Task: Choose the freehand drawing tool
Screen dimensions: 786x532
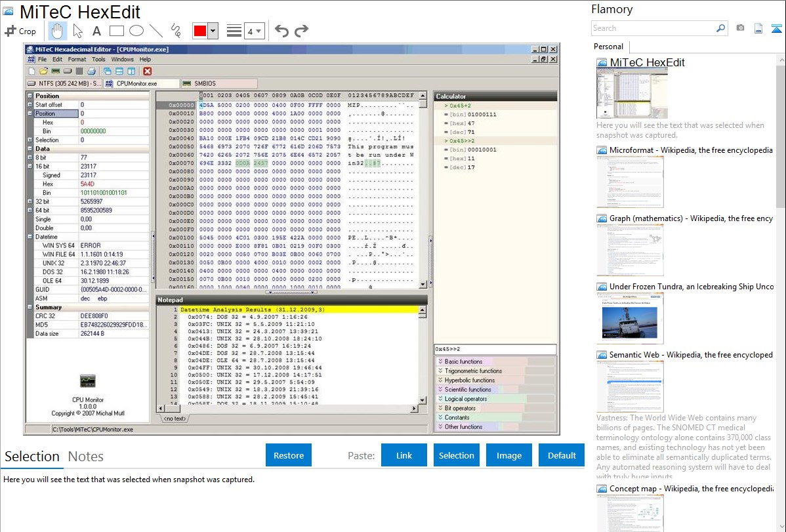Action: click(175, 31)
